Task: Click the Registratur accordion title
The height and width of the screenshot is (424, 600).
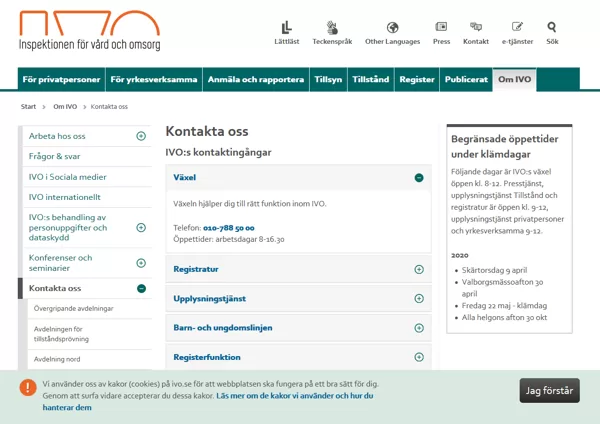Action: coord(196,269)
